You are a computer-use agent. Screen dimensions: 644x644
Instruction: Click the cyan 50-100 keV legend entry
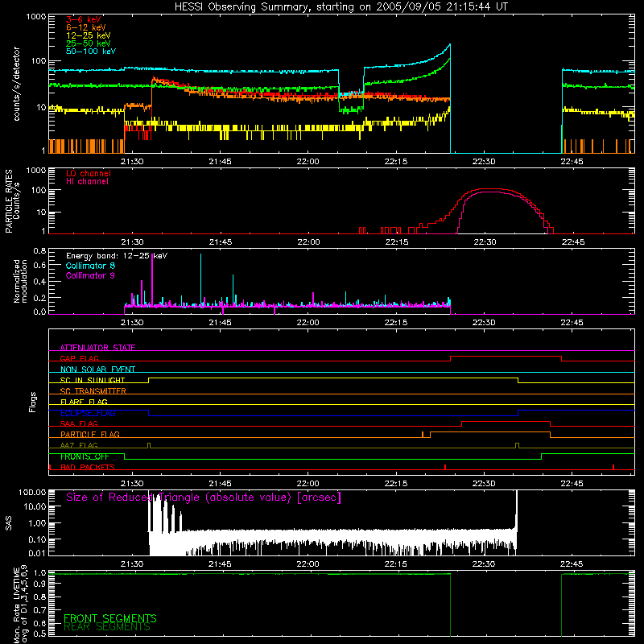pos(91,52)
